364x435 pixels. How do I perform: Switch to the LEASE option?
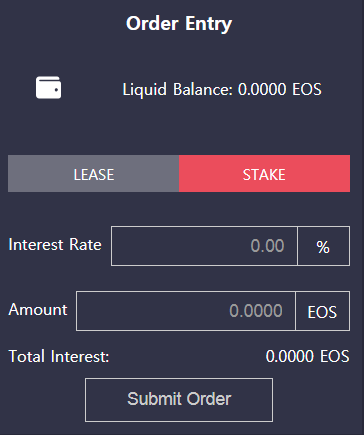point(93,173)
